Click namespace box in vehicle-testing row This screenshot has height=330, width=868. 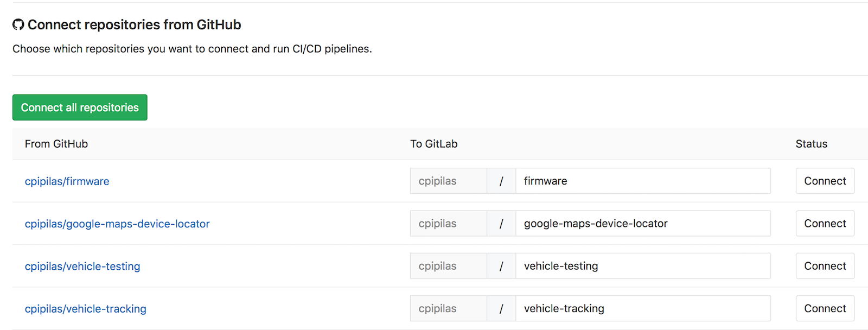(448, 266)
